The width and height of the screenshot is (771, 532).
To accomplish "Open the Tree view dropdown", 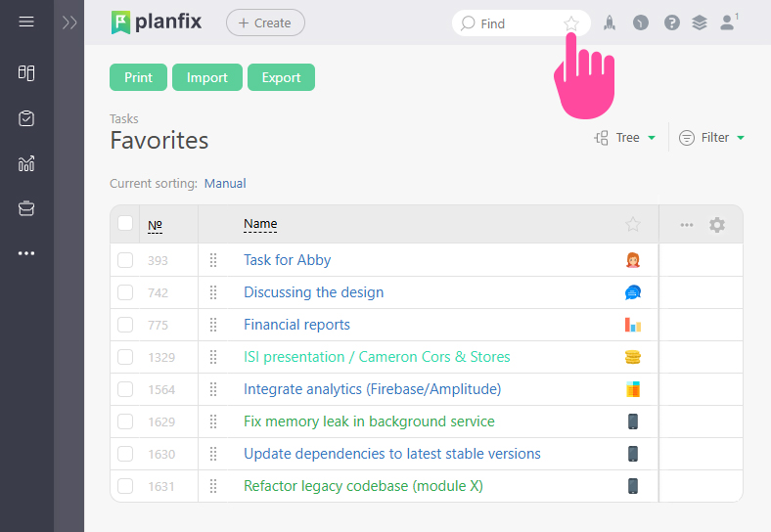I will [625, 138].
